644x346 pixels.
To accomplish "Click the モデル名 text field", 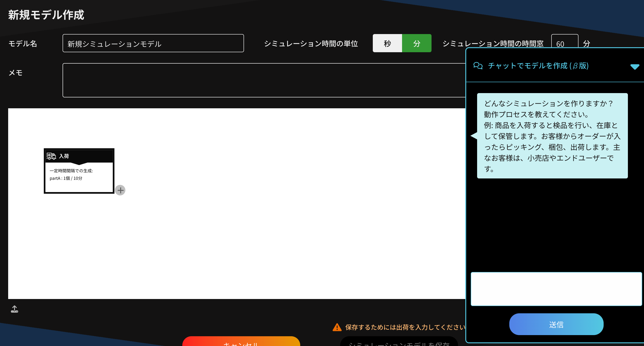I will 153,43.
